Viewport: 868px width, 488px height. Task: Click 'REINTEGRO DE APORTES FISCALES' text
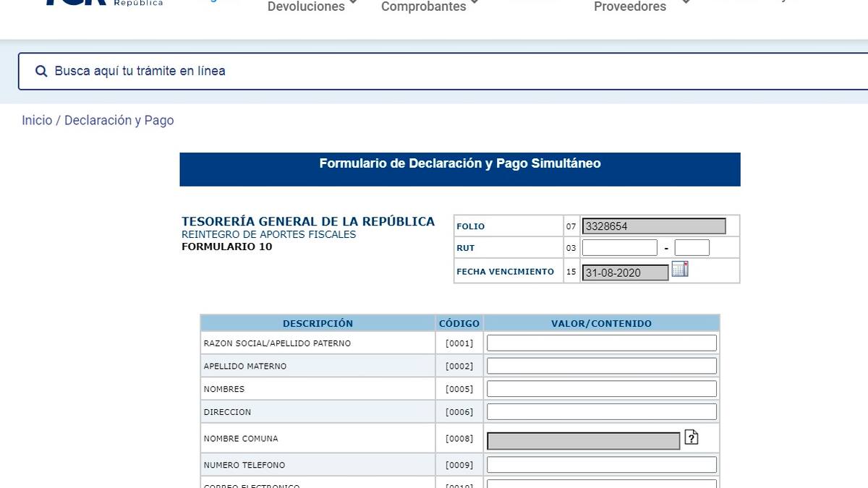coord(268,234)
